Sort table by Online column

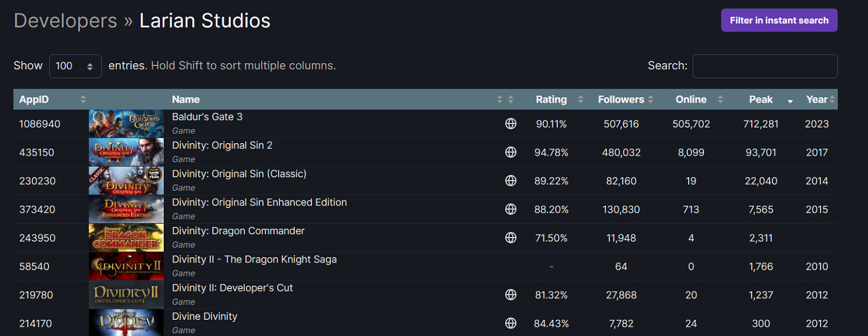[692, 100]
